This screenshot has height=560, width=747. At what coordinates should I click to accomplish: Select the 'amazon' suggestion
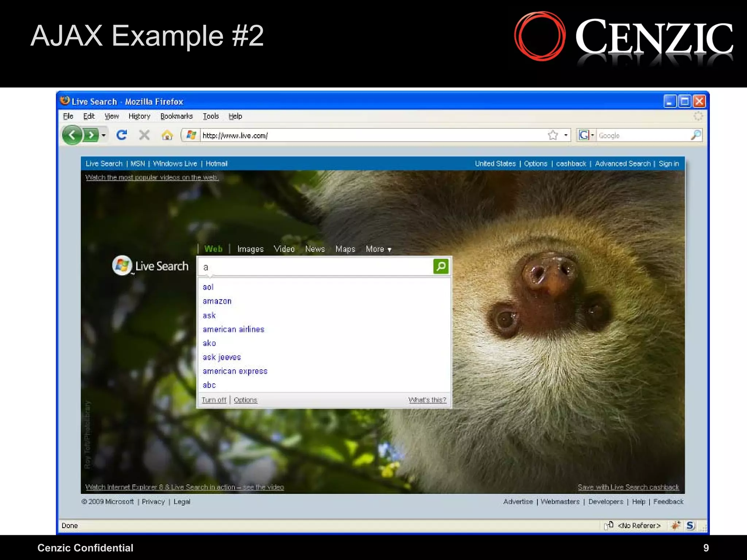(x=217, y=301)
